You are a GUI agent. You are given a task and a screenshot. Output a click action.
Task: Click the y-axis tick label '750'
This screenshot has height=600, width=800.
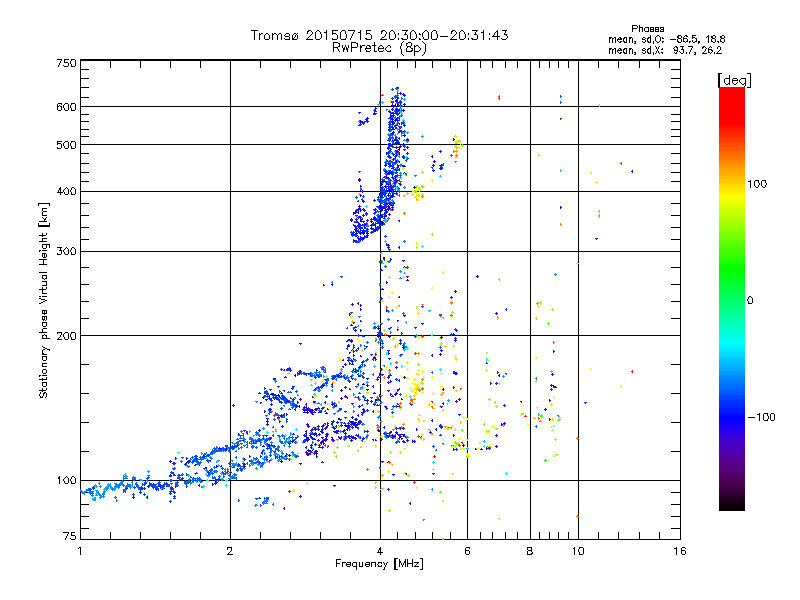[x=66, y=63]
